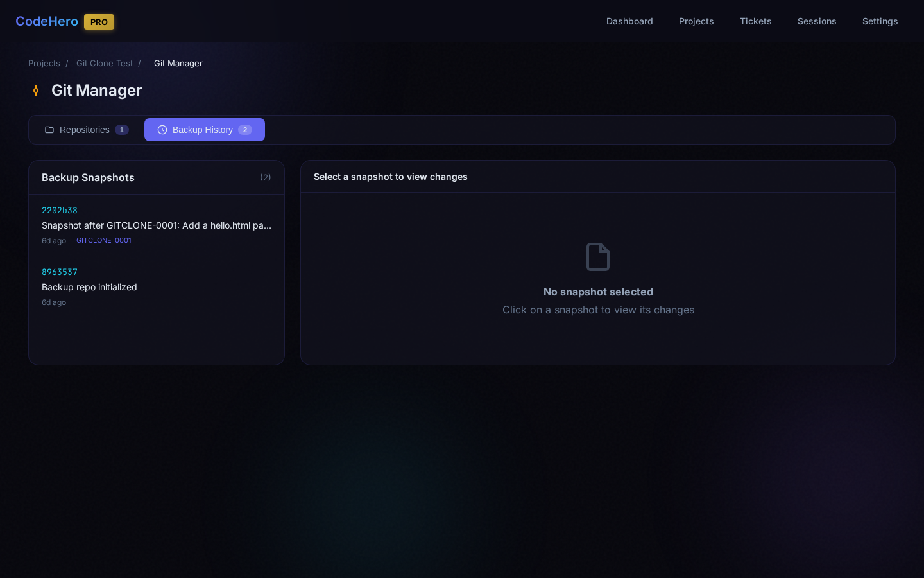Go to the Projects nav item

pyautogui.click(x=696, y=21)
